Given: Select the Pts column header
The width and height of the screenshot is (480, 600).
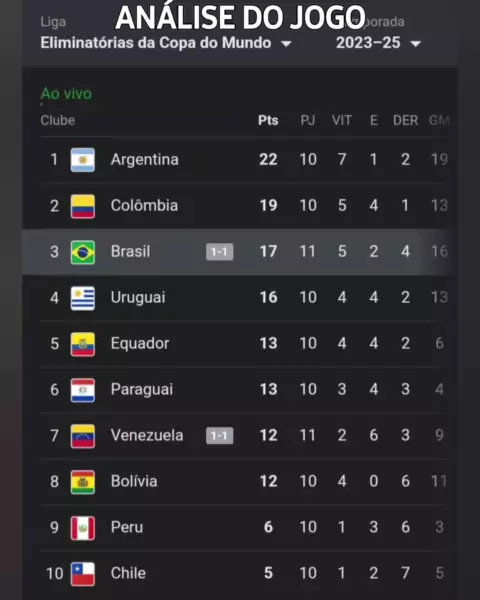Looking at the screenshot, I should click(x=268, y=121).
